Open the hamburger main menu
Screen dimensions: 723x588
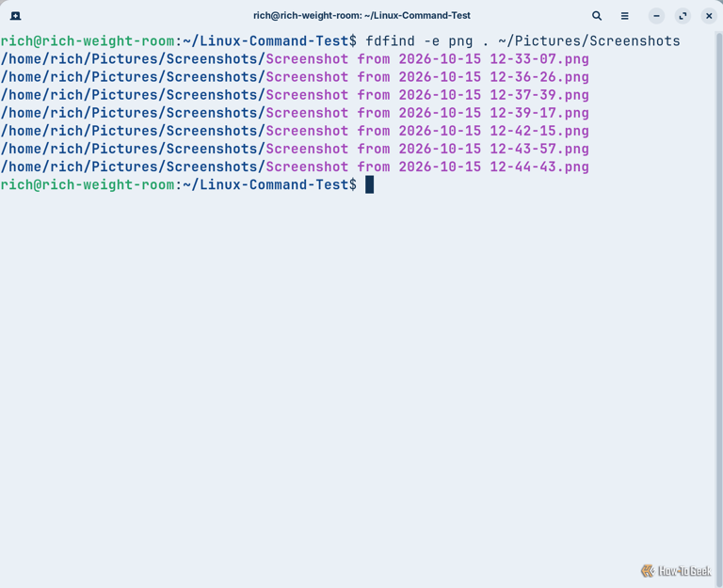pos(624,16)
